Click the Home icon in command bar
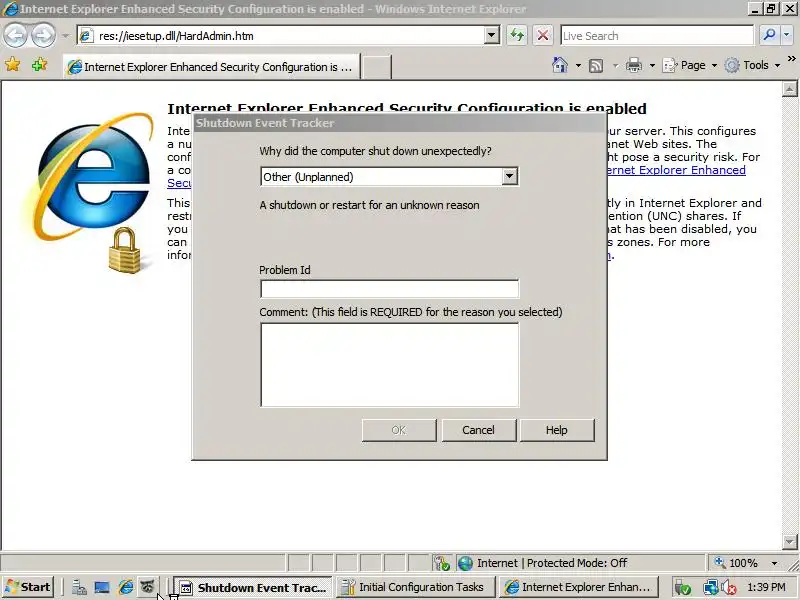The image size is (800, 600). pos(560,65)
